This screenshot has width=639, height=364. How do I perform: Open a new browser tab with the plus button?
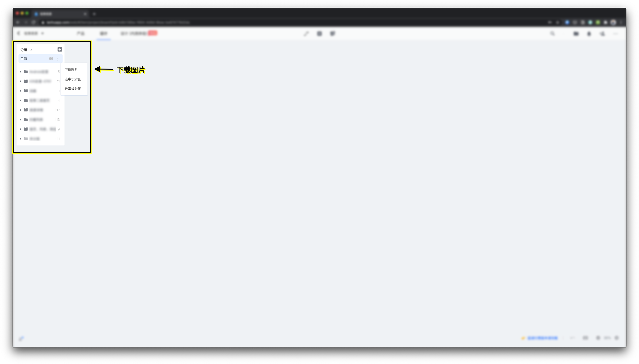pyautogui.click(x=94, y=14)
